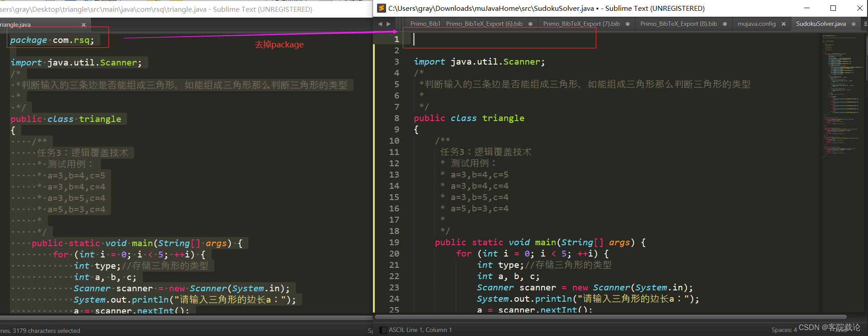Close the mujava.config tab with its x
The width and height of the screenshot is (868, 336).
click(783, 24)
